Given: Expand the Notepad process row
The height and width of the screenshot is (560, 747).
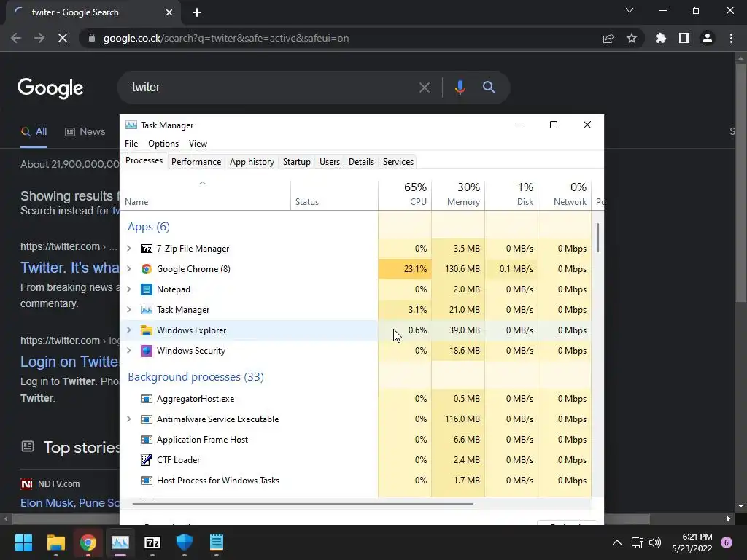Looking at the screenshot, I should coord(128,289).
